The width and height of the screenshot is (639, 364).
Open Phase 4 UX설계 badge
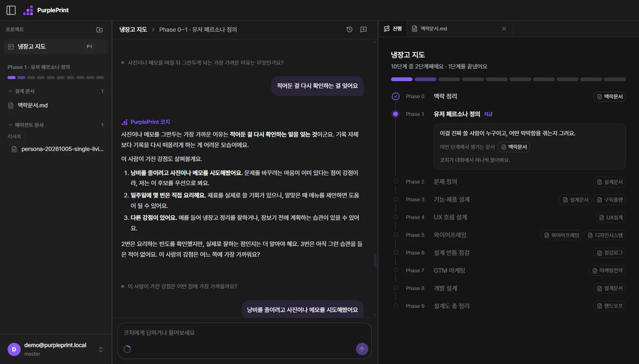pos(611,217)
